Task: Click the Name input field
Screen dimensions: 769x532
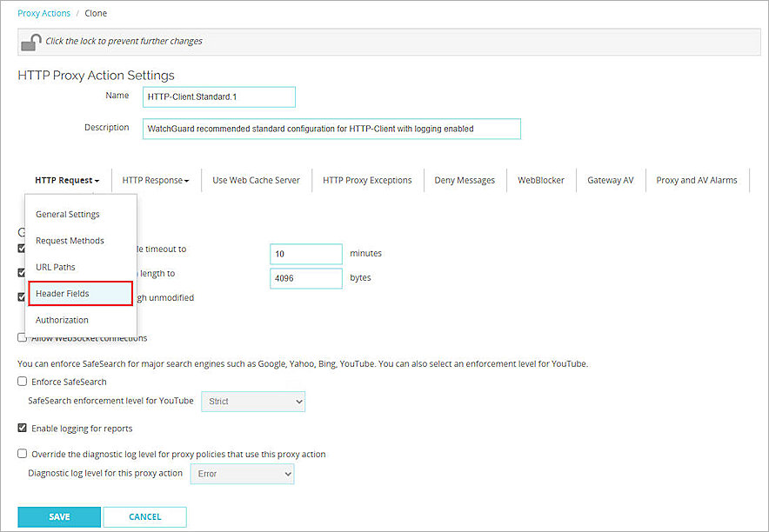Action: point(218,96)
